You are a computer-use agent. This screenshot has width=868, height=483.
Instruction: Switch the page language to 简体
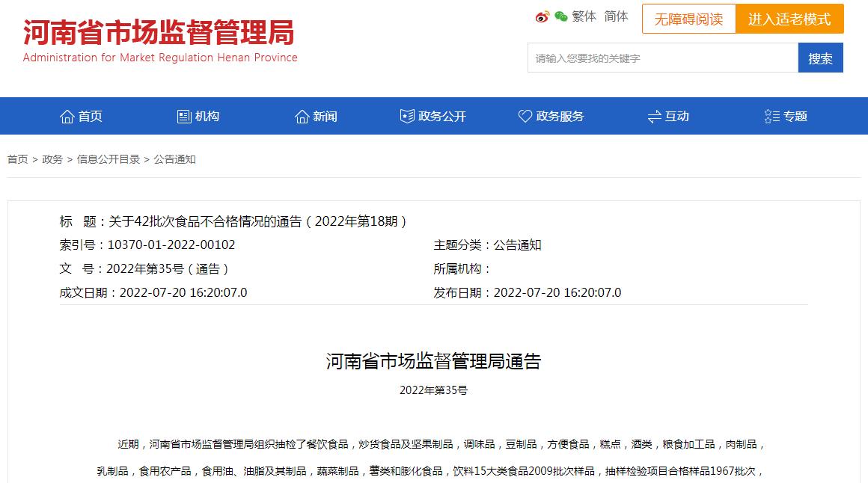tap(615, 16)
